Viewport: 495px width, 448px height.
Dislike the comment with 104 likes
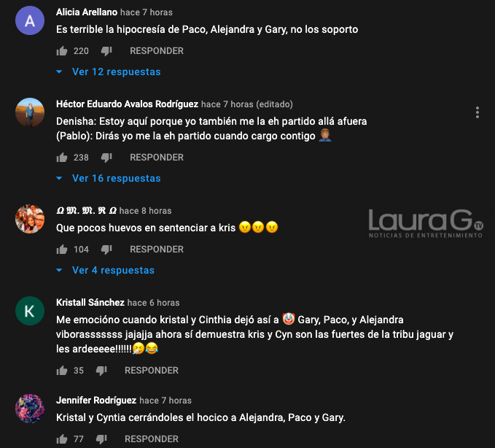tap(106, 250)
